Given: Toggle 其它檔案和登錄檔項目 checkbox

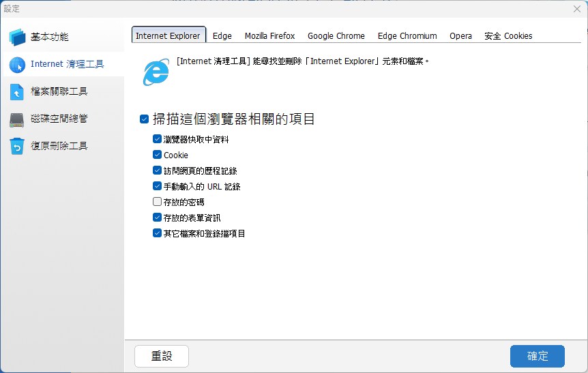Looking at the screenshot, I should pyautogui.click(x=157, y=233).
